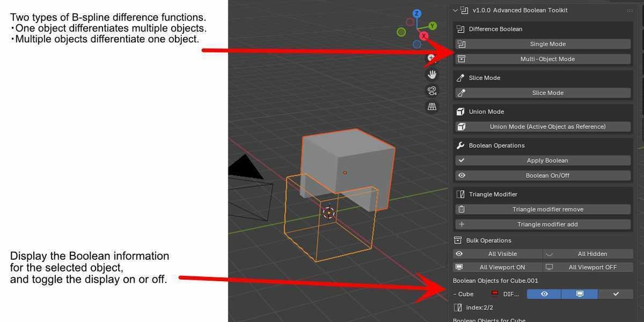Click checkmark apply for Cube boolean
The image size is (644, 322).
pos(616,294)
